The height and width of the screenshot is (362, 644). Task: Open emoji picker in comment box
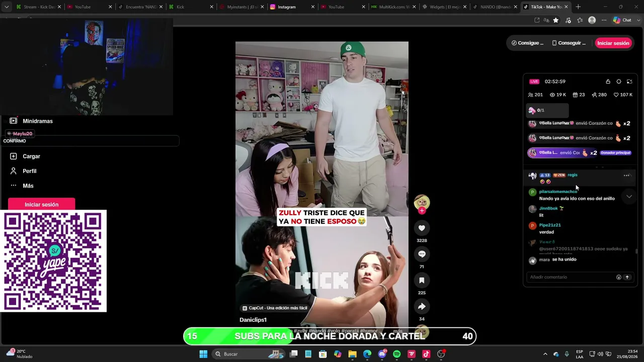point(619,277)
